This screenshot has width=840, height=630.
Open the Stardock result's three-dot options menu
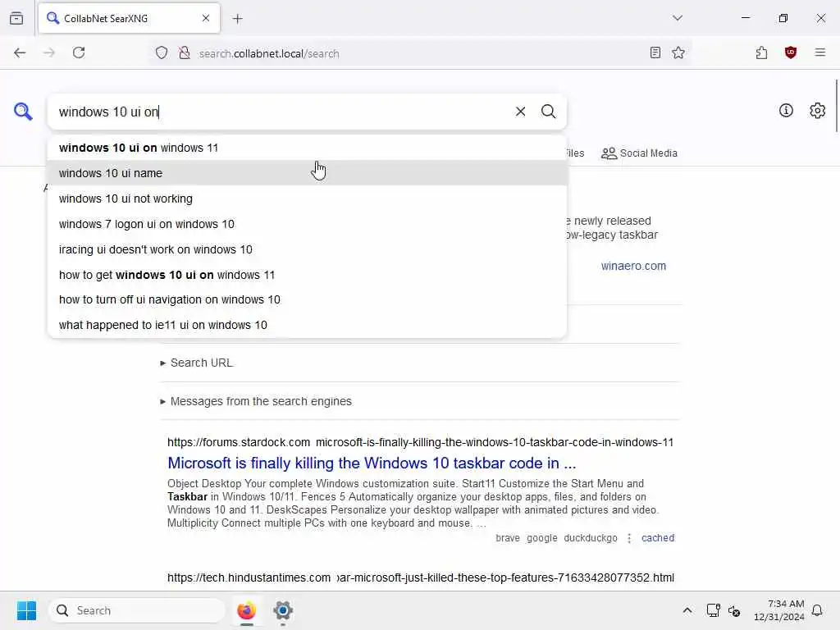tap(629, 538)
